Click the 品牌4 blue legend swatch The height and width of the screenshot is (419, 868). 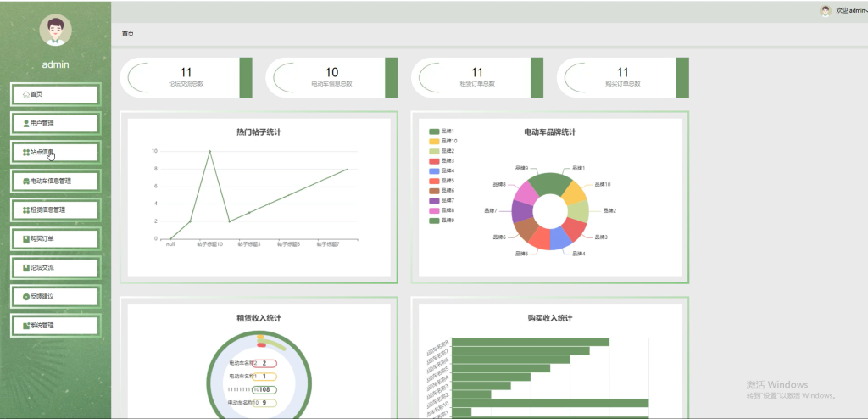point(434,170)
